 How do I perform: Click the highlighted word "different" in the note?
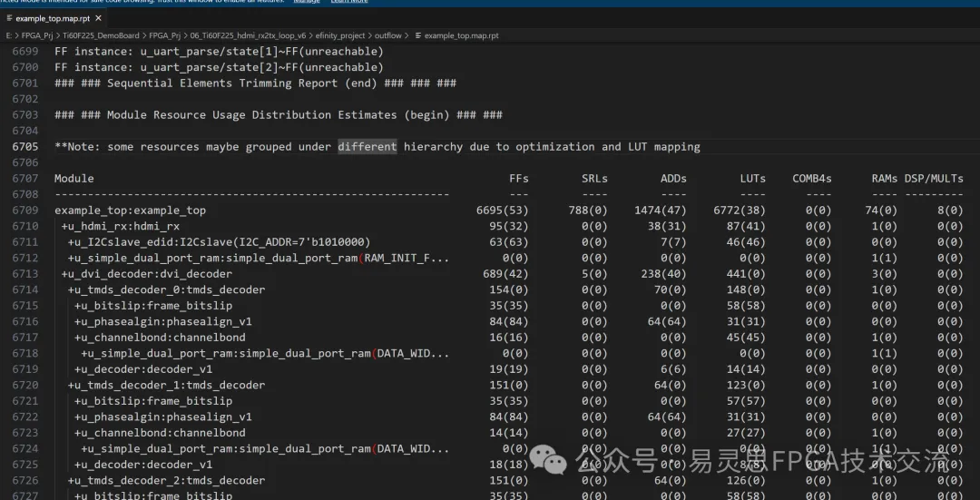[367, 147]
